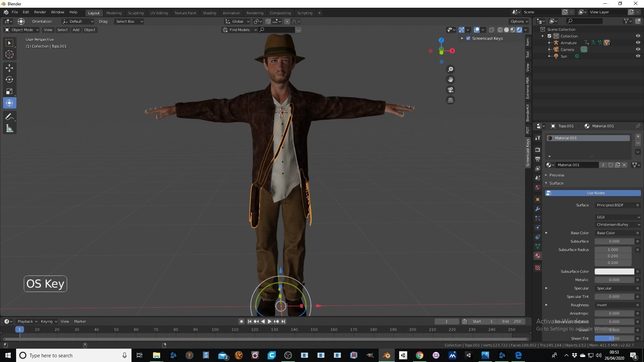Hide the Armature in the outliner
Screen dimensions: 644x362
(638, 43)
